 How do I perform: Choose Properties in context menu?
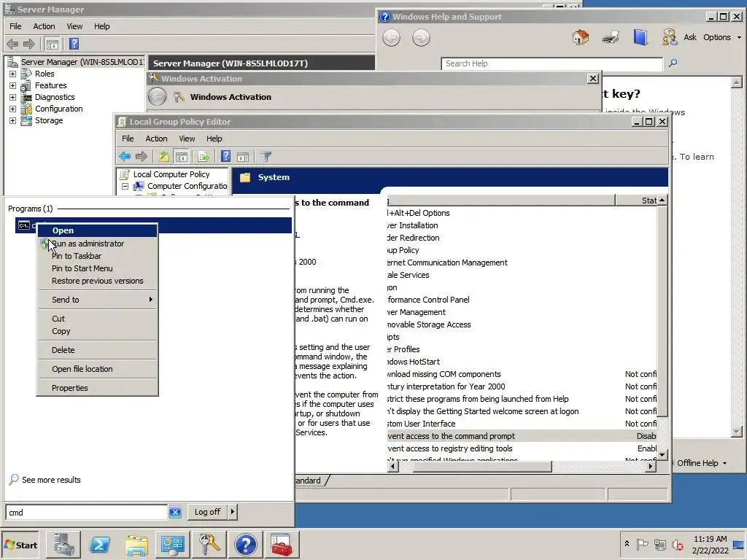click(98, 388)
